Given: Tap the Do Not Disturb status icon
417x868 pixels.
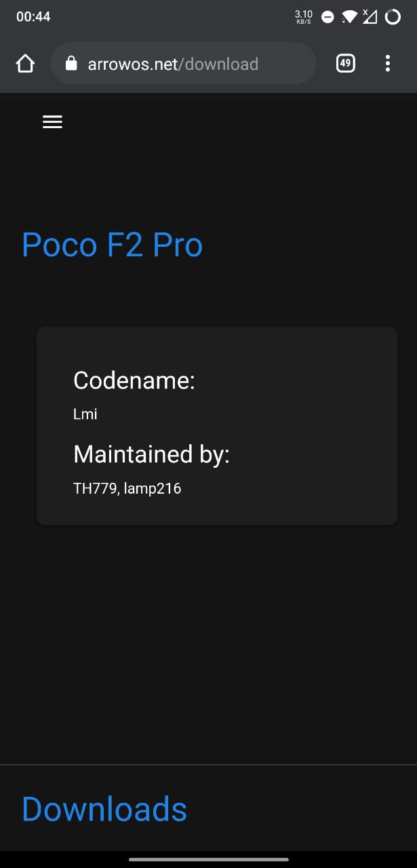Looking at the screenshot, I should (x=327, y=17).
